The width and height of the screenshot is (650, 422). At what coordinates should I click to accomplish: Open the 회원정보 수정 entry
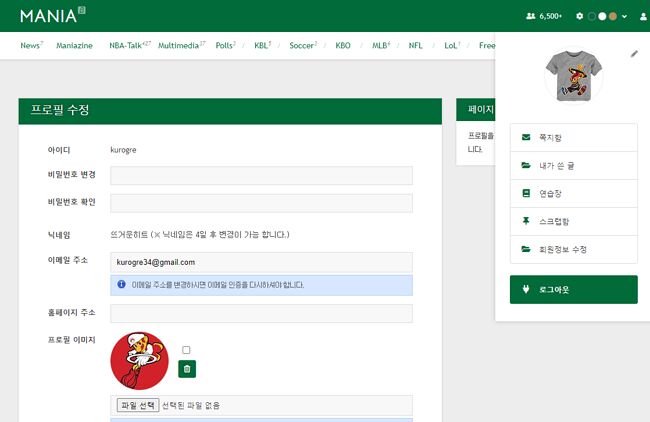(574, 250)
